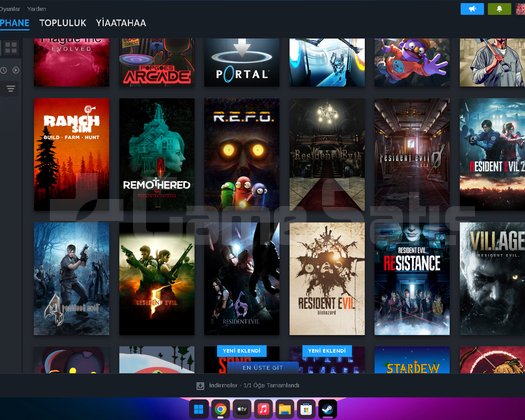Open the Resident Evil 0 cover

(x=412, y=154)
